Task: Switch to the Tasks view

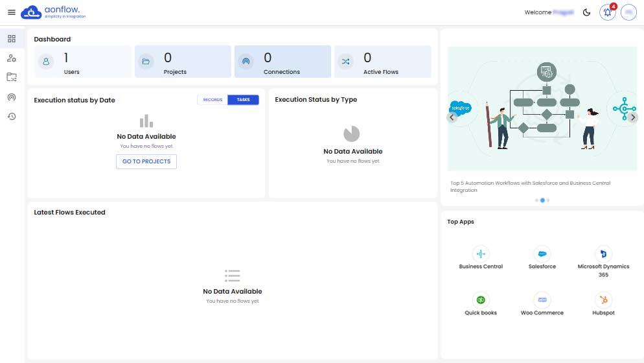Action: pyautogui.click(x=243, y=100)
